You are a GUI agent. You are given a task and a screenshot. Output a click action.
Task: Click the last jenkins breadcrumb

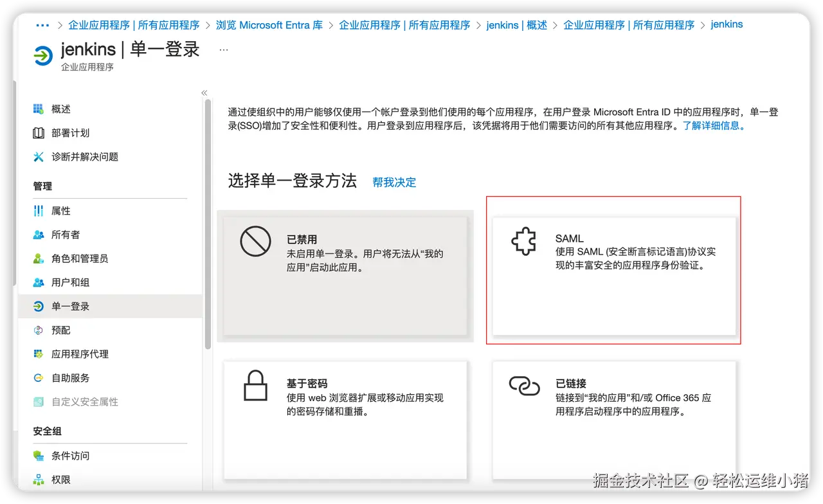coord(727,24)
